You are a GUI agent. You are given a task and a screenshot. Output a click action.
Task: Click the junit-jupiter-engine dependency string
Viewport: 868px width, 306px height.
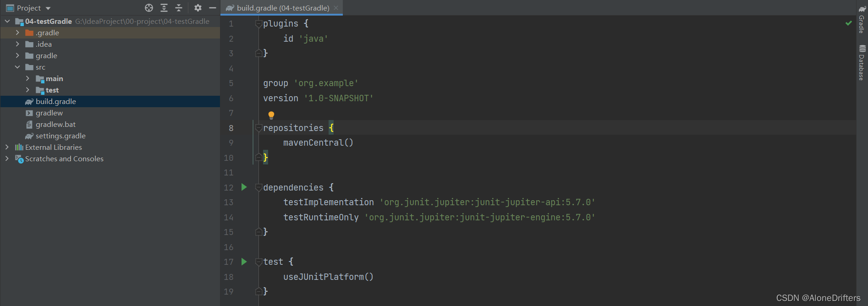[480, 217]
